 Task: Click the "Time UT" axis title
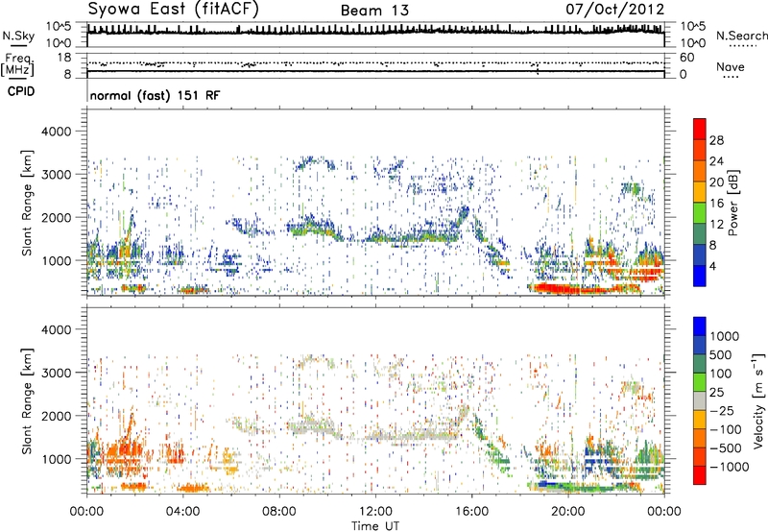point(375,526)
